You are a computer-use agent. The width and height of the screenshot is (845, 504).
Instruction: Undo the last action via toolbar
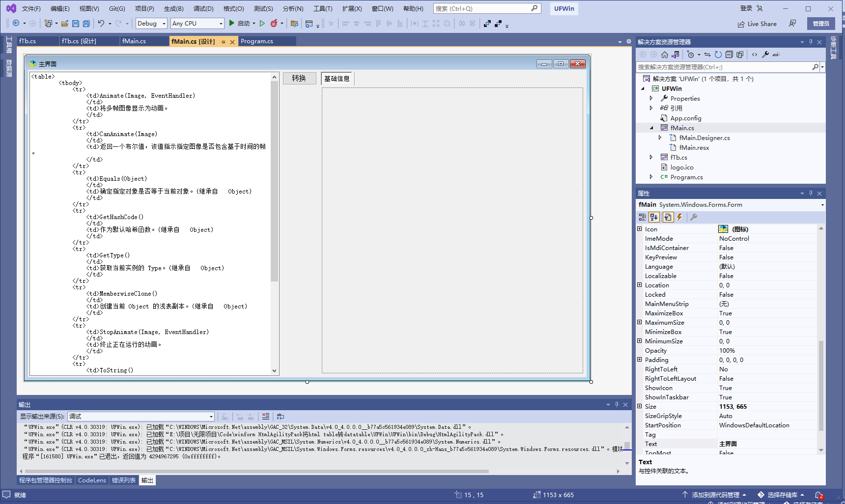point(101,23)
